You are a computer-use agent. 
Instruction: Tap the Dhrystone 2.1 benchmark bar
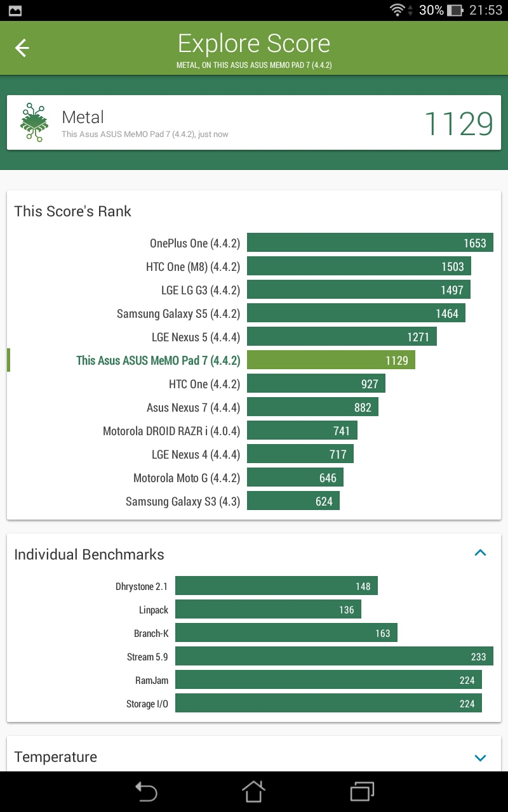coord(276,586)
